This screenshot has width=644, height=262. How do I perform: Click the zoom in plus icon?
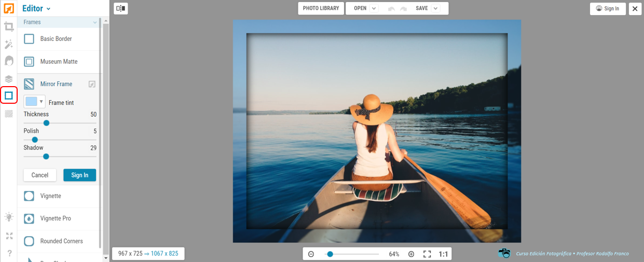pos(411,254)
